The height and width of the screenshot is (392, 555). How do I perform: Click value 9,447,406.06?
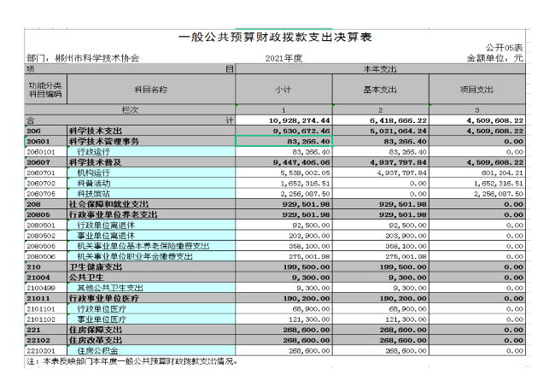click(x=283, y=162)
